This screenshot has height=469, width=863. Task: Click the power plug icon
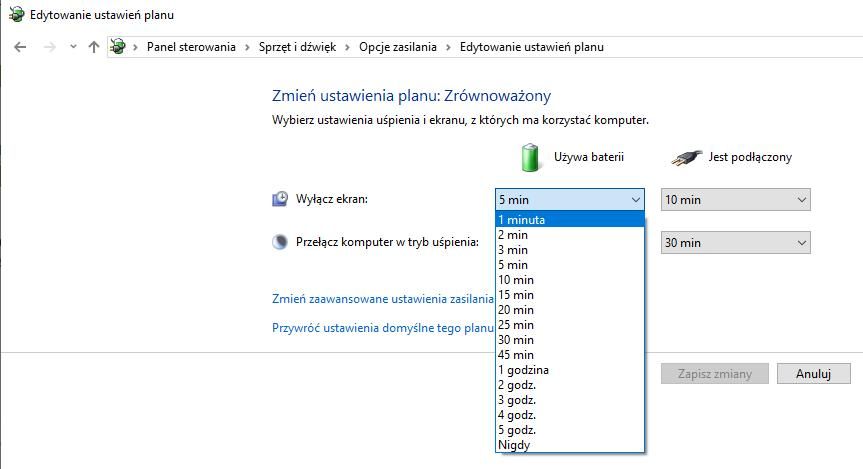coord(686,158)
